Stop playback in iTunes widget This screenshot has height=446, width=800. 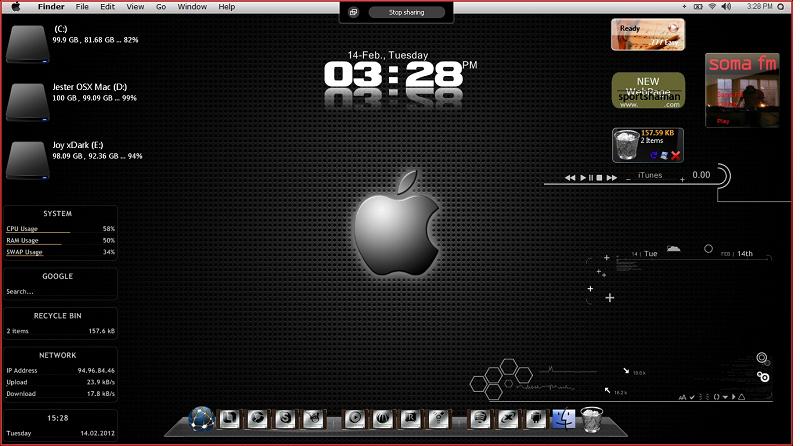[x=599, y=178]
